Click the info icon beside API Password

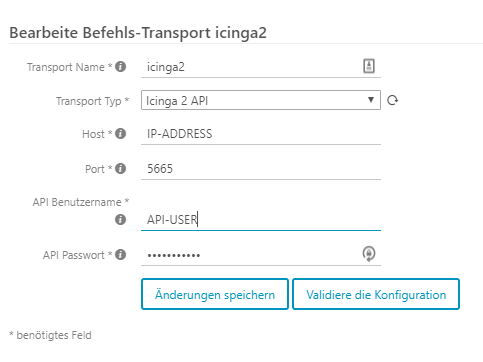(x=120, y=255)
